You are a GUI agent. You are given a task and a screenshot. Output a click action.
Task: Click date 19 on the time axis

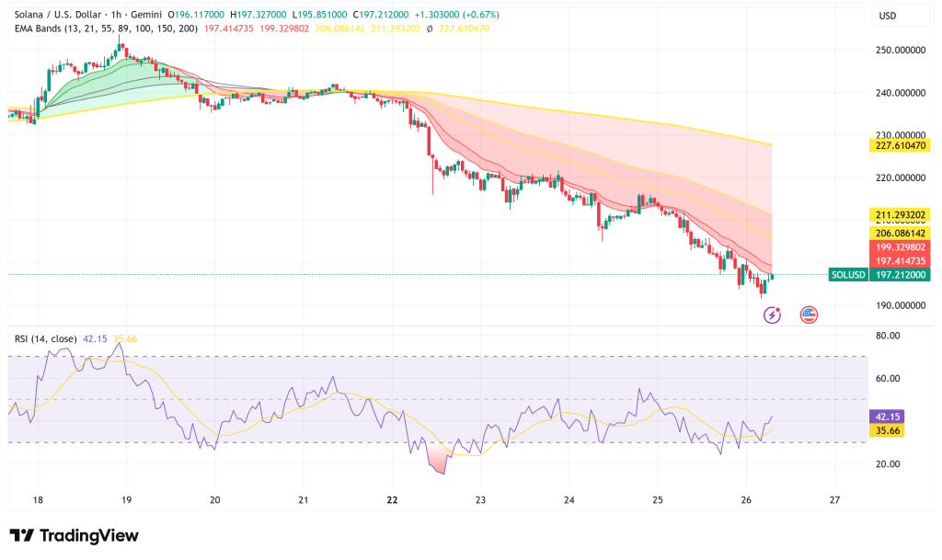click(126, 500)
